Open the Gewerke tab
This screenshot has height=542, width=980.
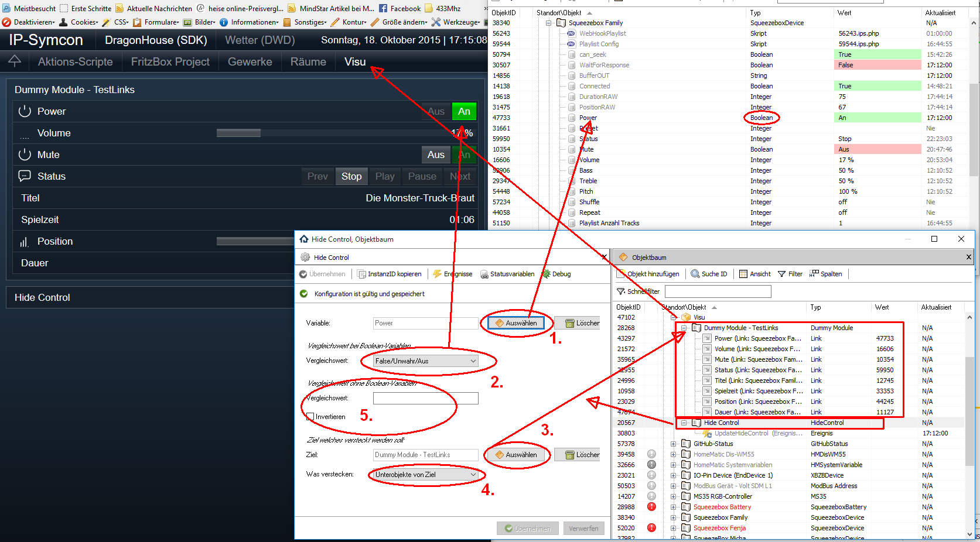point(250,61)
